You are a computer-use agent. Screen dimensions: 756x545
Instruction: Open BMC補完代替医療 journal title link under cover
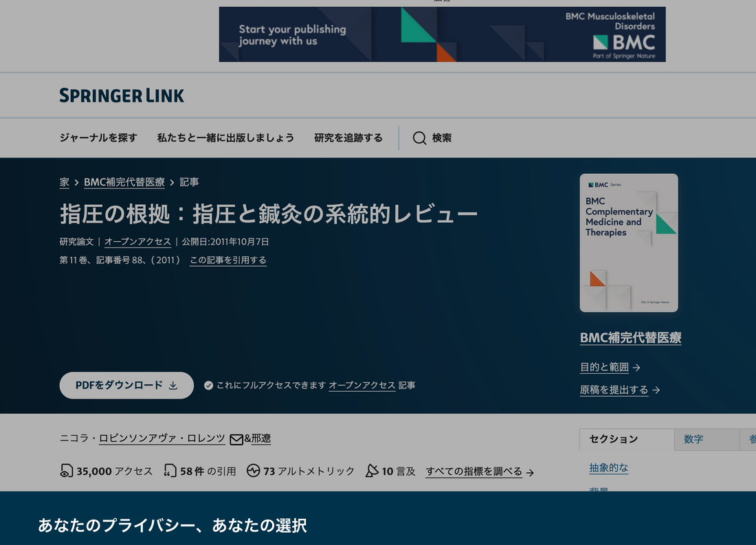(x=631, y=337)
